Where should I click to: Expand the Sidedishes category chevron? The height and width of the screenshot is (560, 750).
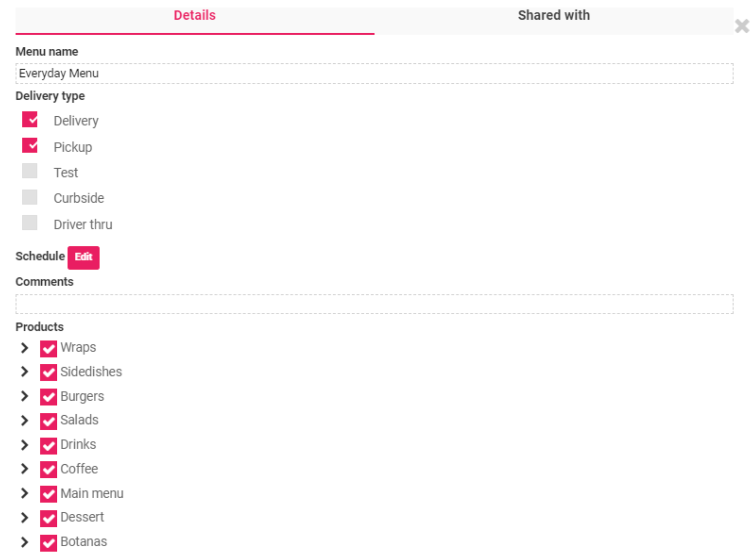pos(25,372)
